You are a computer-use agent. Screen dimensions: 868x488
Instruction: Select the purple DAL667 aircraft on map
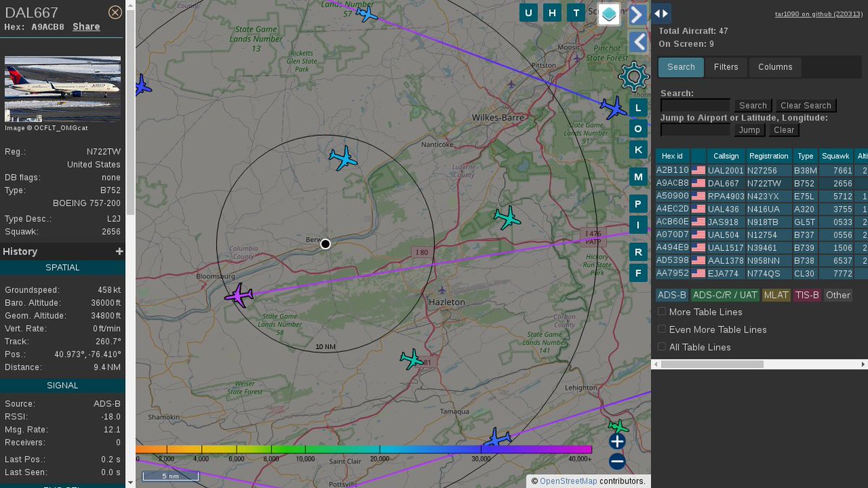(x=239, y=296)
